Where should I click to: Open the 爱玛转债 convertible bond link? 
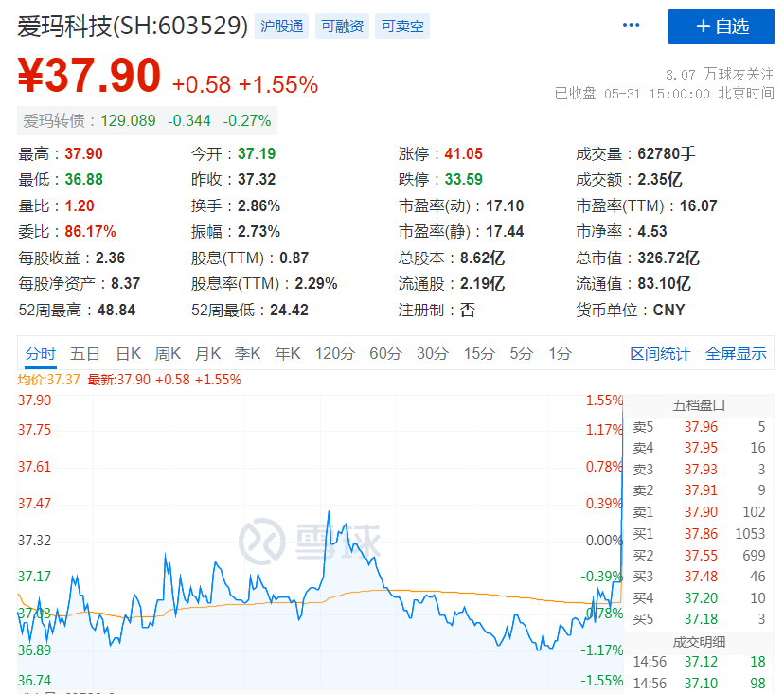147,120
